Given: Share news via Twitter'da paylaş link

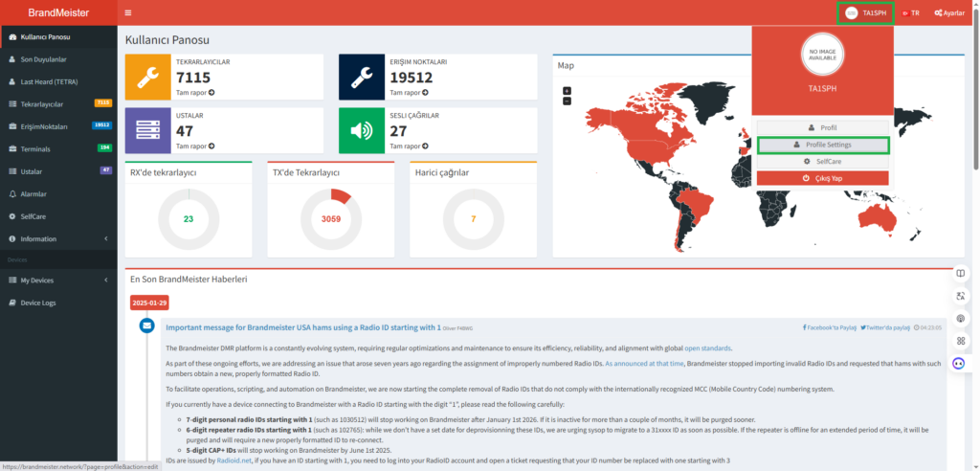Looking at the screenshot, I should [885, 327].
